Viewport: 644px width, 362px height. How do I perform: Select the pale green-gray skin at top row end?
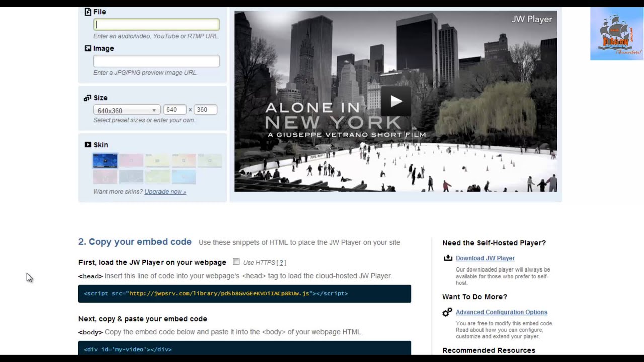pyautogui.click(x=210, y=160)
